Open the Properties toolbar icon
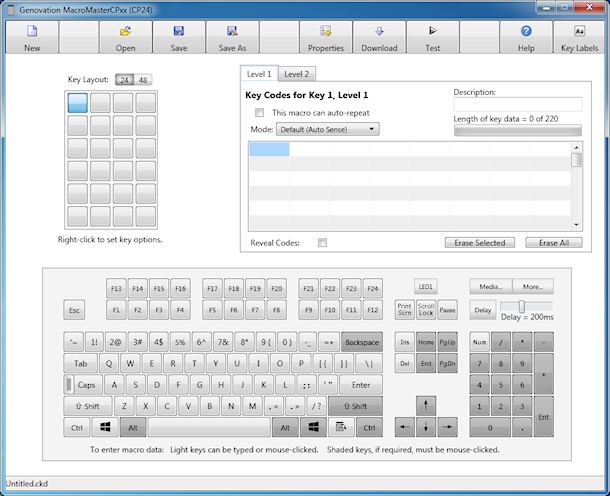The height and width of the screenshot is (496, 610). pos(325,37)
